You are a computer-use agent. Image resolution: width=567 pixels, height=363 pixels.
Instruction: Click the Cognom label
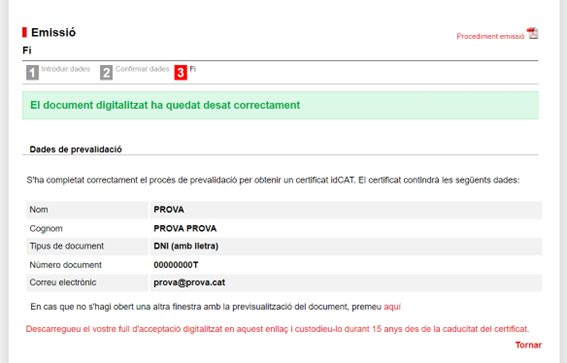point(46,229)
